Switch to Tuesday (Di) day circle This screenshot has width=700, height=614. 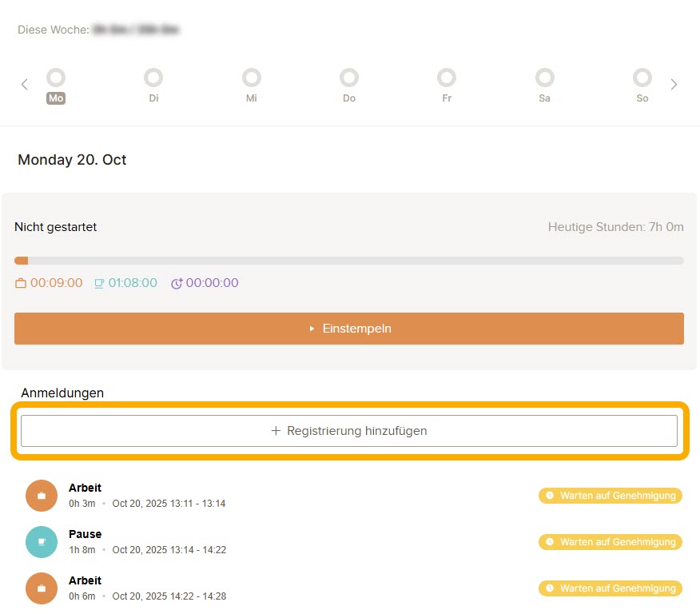[153, 78]
